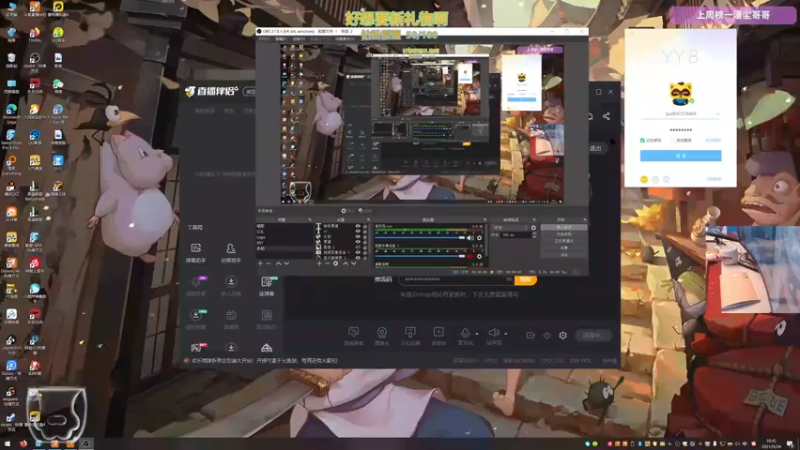The image size is (800, 450).
Task: Toggle visibility of the first OBS source
Action: point(358,226)
